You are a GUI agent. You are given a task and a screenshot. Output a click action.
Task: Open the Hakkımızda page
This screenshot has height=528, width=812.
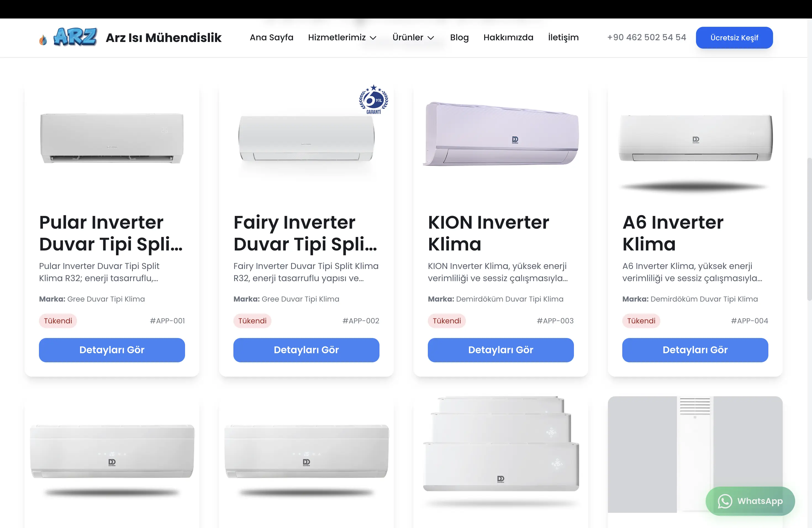[x=508, y=37]
